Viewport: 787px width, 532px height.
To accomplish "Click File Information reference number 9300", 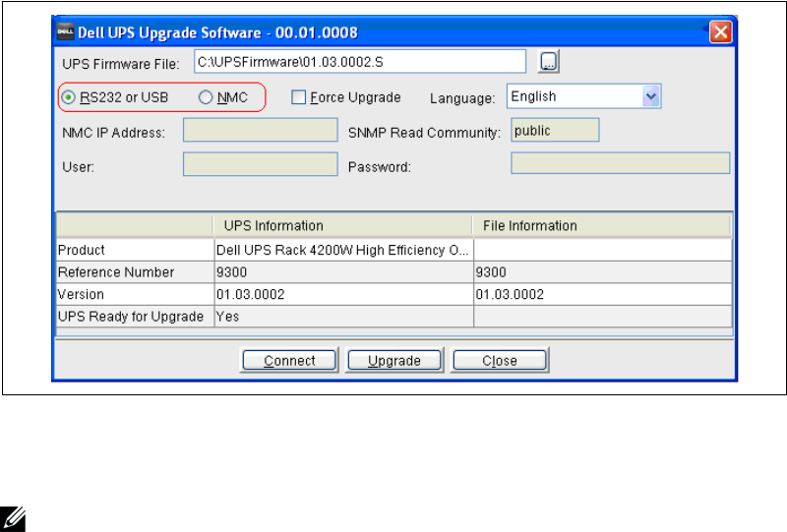I will click(603, 272).
